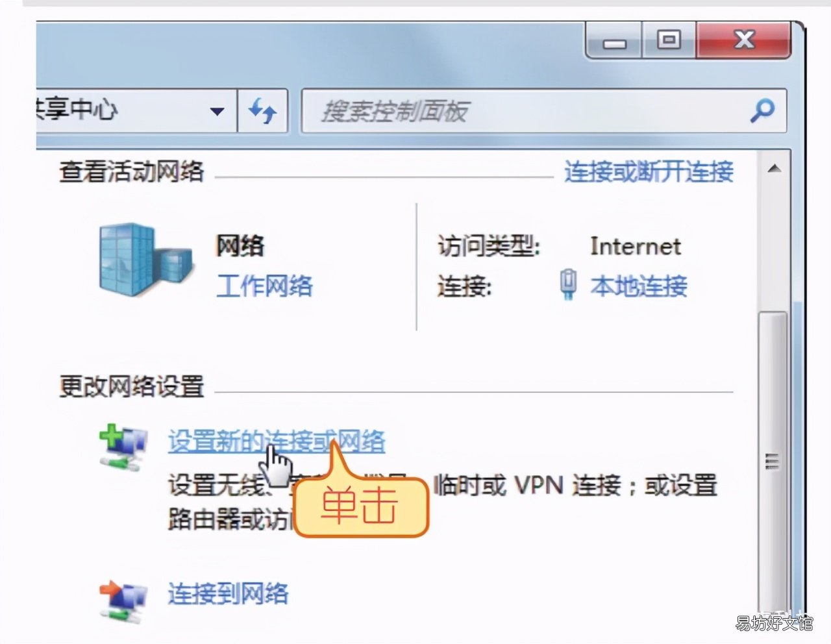Image resolution: width=831 pixels, height=644 pixels.
Task: Open the 连接或断开连接 link
Action: click(x=649, y=171)
